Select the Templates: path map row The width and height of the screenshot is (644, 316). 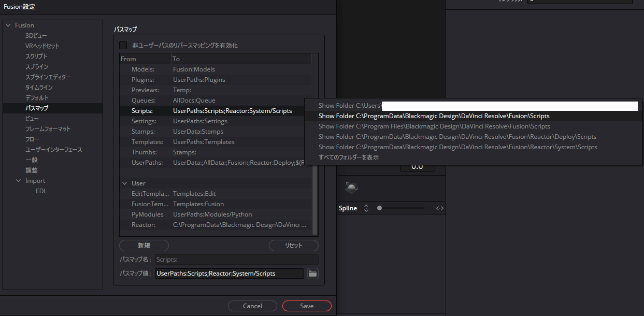[x=216, y=142]
